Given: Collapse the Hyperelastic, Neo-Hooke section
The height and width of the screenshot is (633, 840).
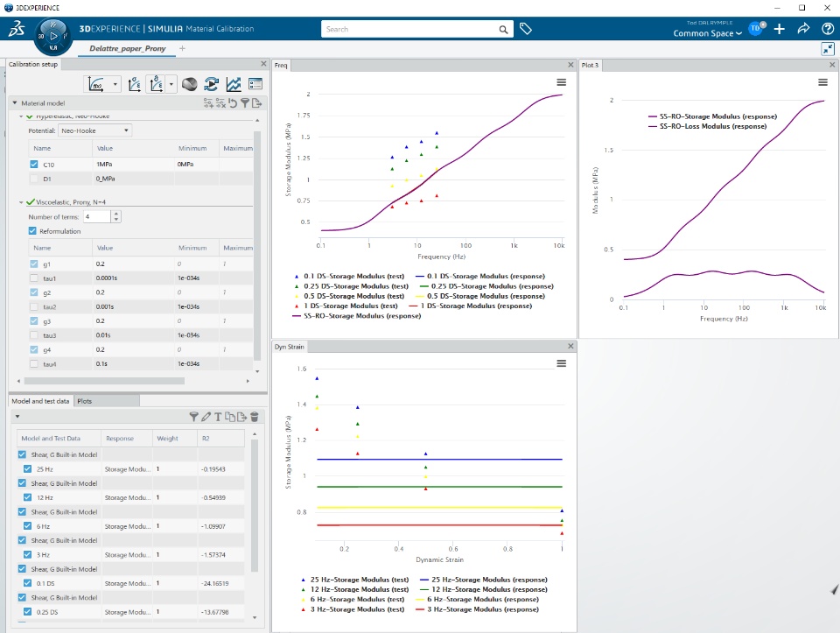Looking at the screenshot, I should pyautogui.click(x=21, y=116).
